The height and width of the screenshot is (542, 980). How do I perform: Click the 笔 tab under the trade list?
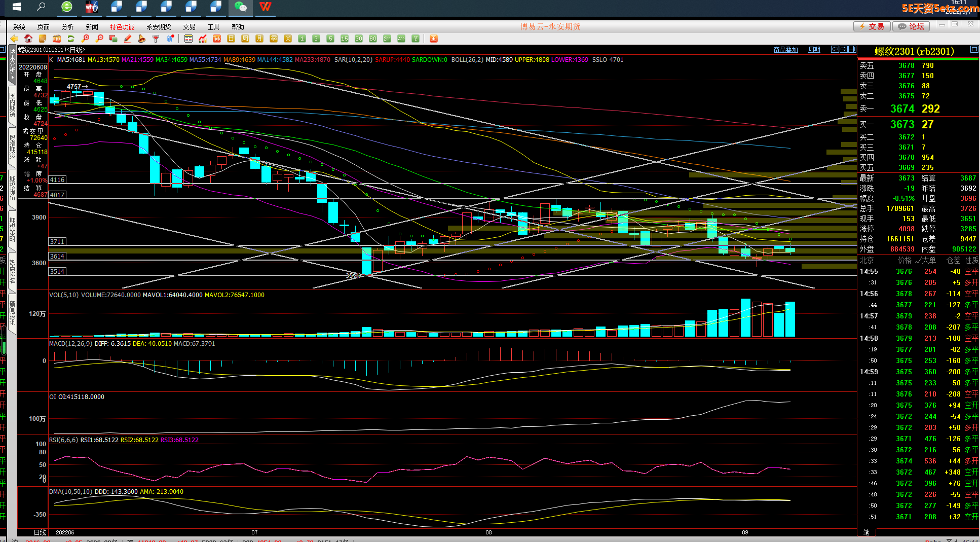(x=866, y=532)
